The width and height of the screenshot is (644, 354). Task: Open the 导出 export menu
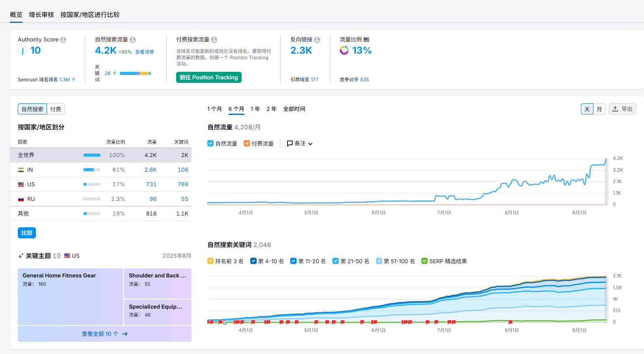click(x=622, y=109)
